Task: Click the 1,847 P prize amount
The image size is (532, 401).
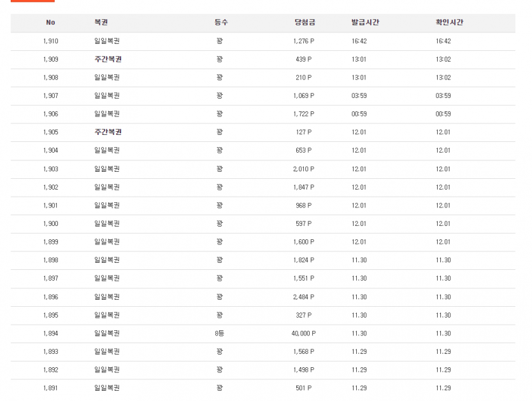Action: pyautogui.click(x=304, y=187)
